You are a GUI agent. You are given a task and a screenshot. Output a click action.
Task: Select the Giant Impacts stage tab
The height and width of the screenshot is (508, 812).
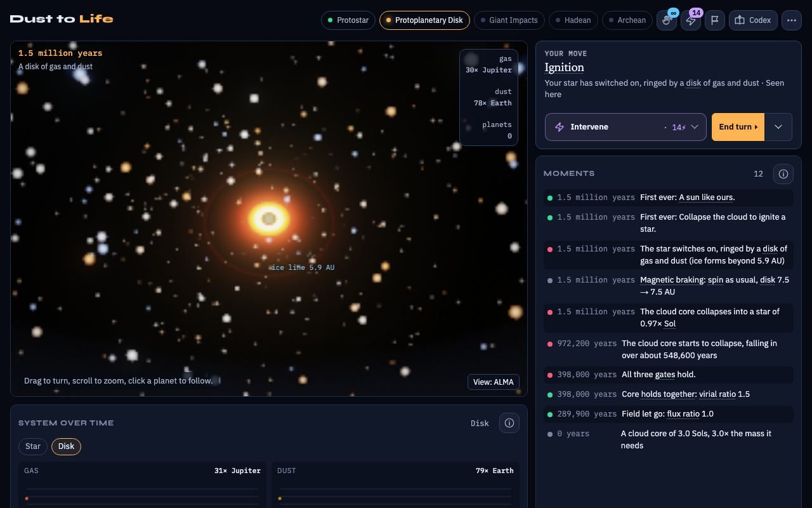coord(509,20)
